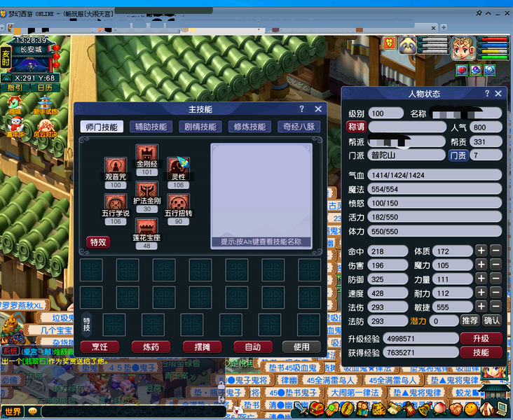Screen dimensions: 513x420
Task: Click the character portrait avatar
Action: (463, 48)
